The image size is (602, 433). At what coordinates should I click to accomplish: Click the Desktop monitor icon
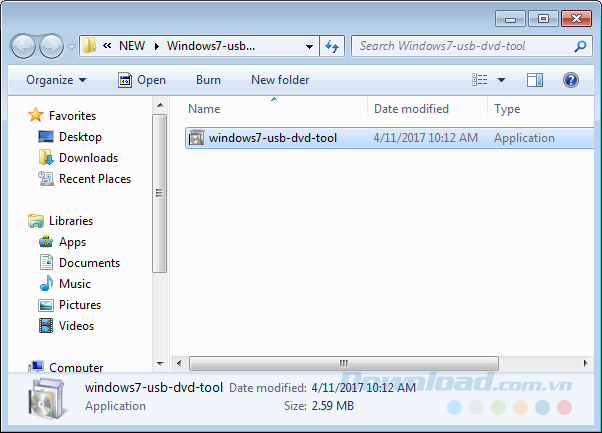[46, 137]
